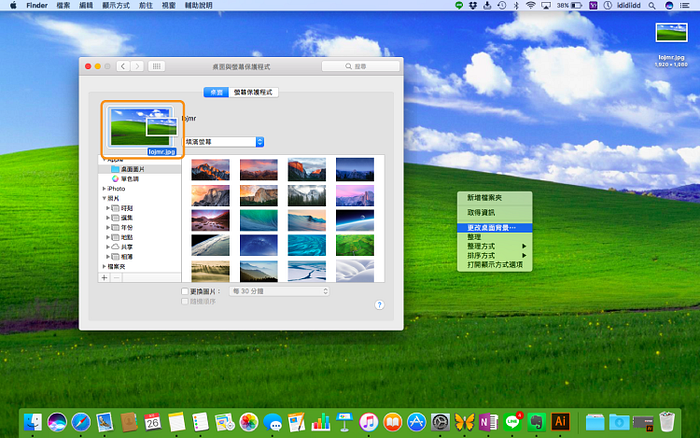Open the 前往 menu in menu bar
The width and height of the screenshot is (700, 438).
(146, 5)
